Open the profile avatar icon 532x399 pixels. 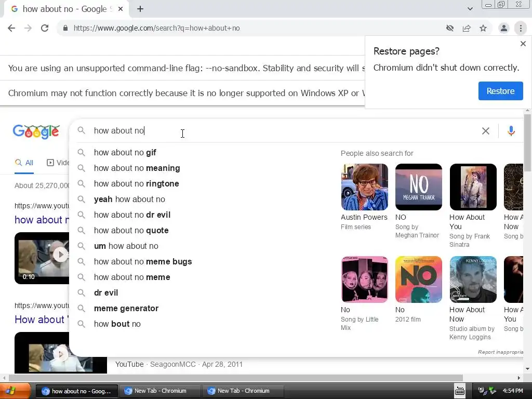pyautogui.click(x=504, y=28)
